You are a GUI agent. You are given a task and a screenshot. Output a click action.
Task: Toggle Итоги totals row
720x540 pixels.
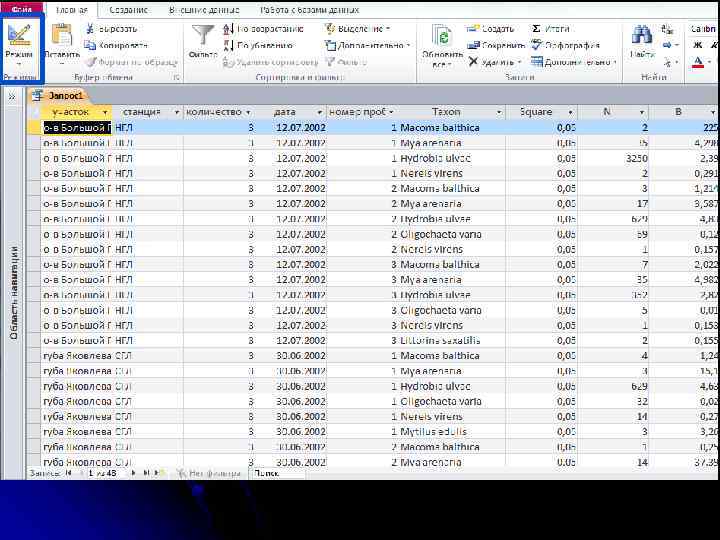coord(550,29)
